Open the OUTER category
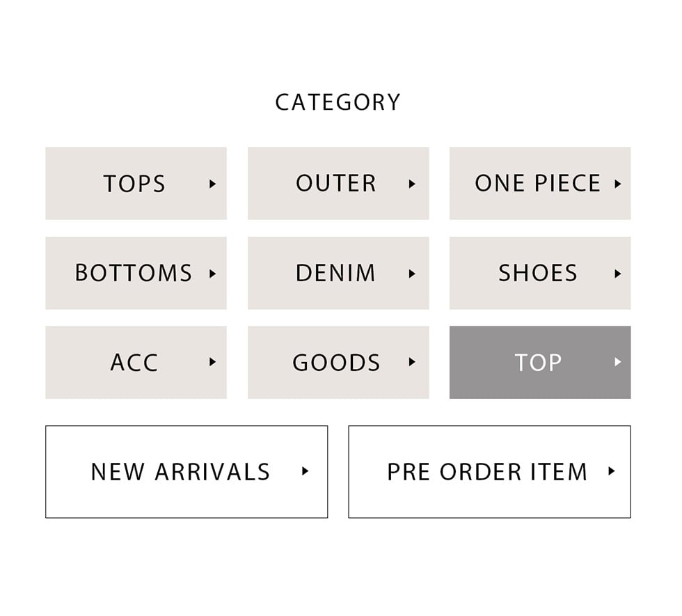Viewport: 682px width, 616px height. click(336, 184)
